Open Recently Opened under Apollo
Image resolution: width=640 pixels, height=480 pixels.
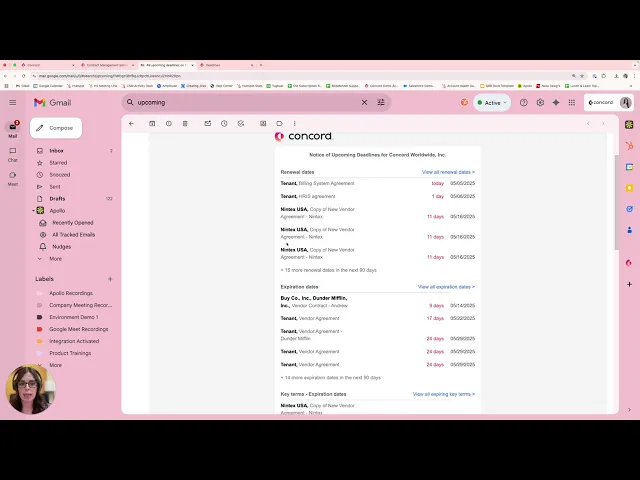73,223
